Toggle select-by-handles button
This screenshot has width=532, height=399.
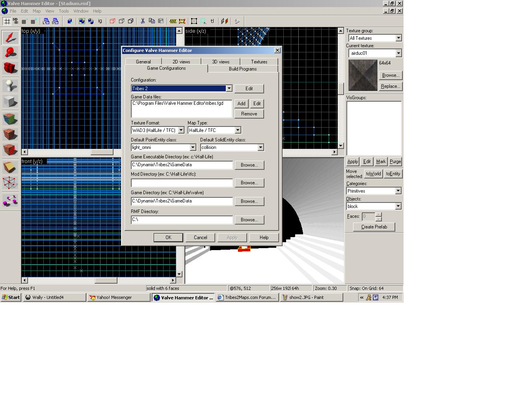click(194, 21)
